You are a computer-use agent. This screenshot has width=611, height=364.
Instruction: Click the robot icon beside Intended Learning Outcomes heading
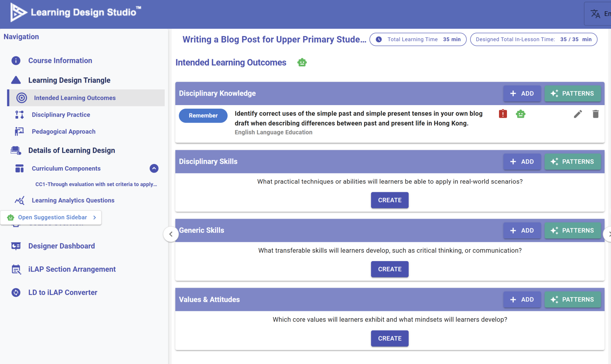(x=302, y=63)
